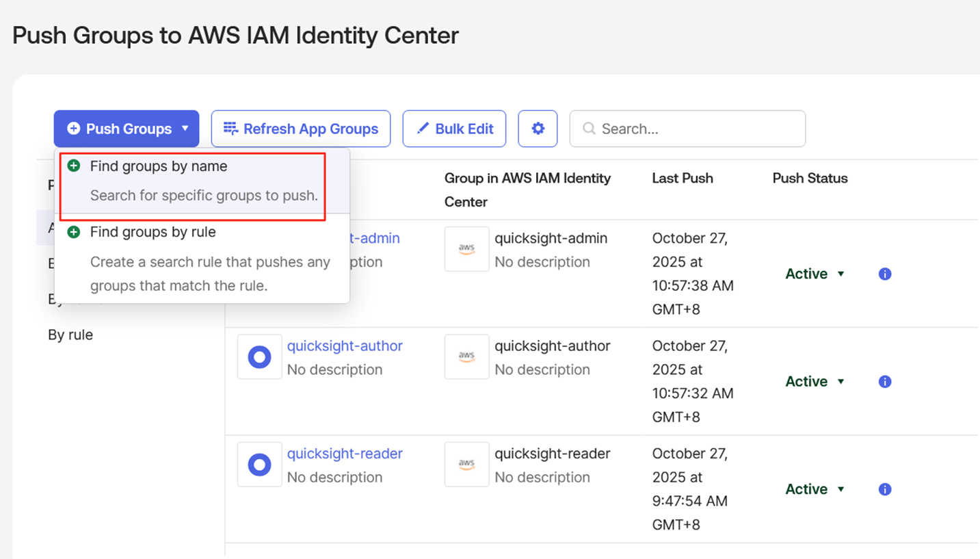Viewport: 980px width, 559px height.
Task: Open Active status dropdown for quicksight-reader
Action: point(815,489)
